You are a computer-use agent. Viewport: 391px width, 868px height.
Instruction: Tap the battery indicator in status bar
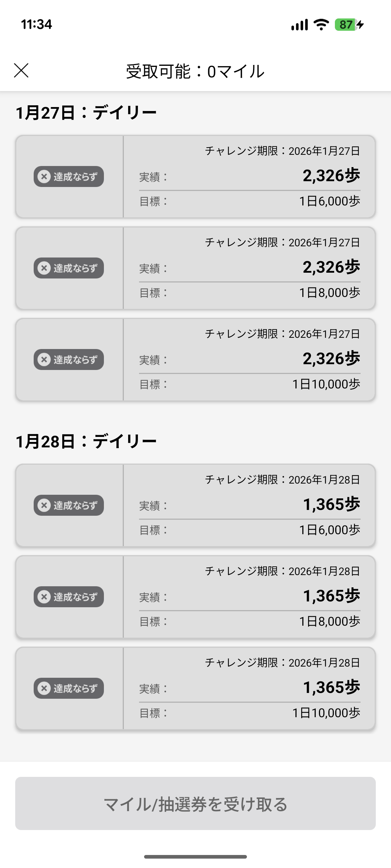point(349,25)
